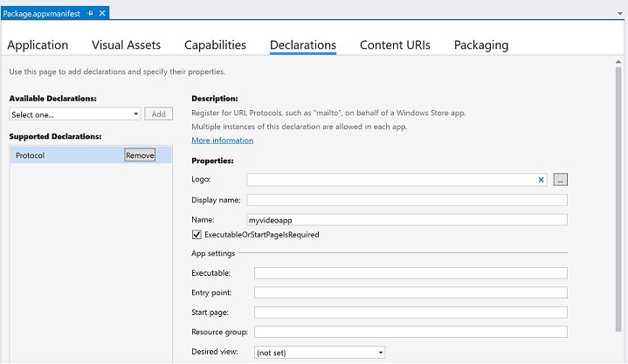628x364 pixels.
Task: Pin the Package.appxmanifest document tab
Action: point(90,13)
